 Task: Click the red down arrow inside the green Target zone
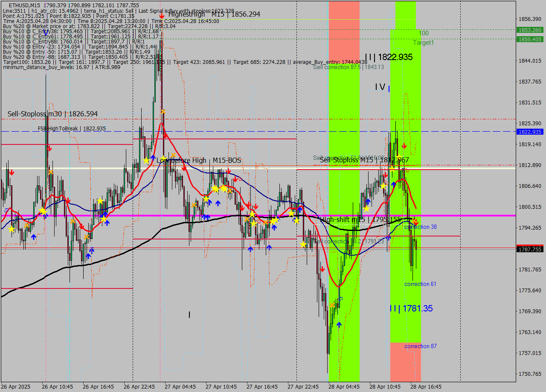pyautogui.click(x=404, y=145)
